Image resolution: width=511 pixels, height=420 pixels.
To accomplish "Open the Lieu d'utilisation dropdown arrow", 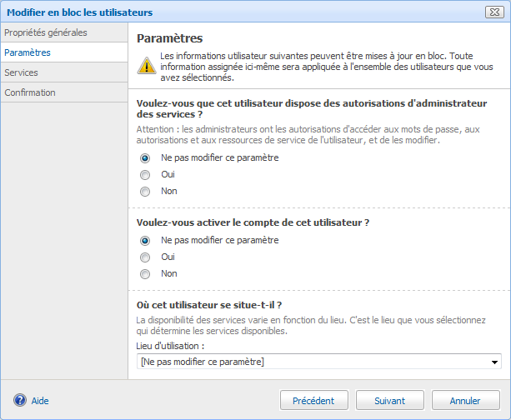I will click(x=495, y=362).
